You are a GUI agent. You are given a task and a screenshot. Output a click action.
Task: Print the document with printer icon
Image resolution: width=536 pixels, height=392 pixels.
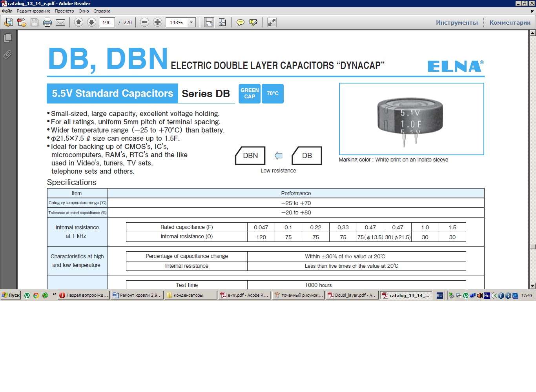pyautogui.click(x=47, y=22)
